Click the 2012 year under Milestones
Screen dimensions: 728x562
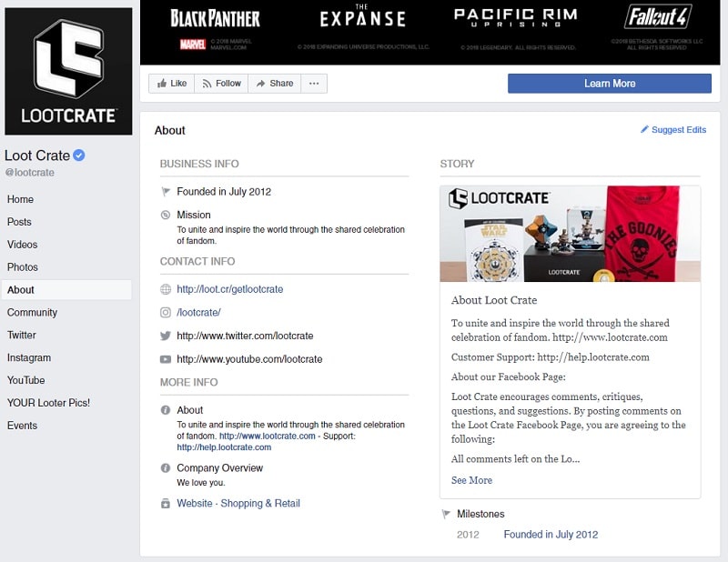(468, 535)
